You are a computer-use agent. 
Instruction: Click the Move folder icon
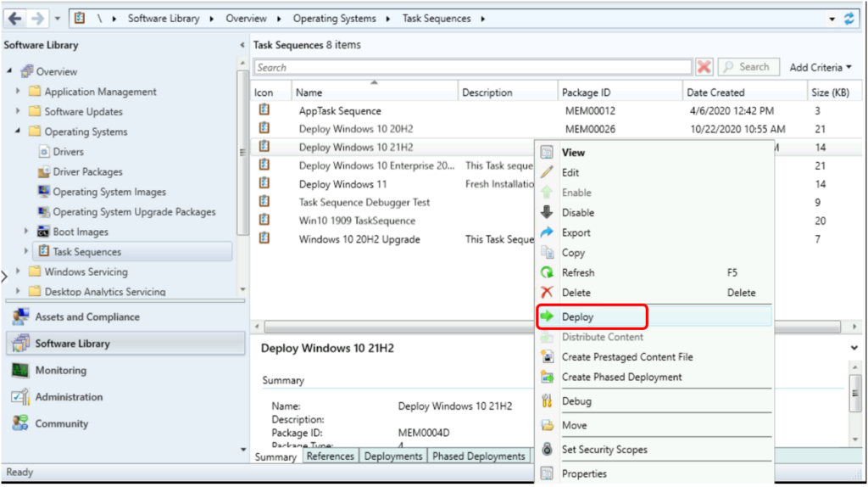(x=547, y=426)
